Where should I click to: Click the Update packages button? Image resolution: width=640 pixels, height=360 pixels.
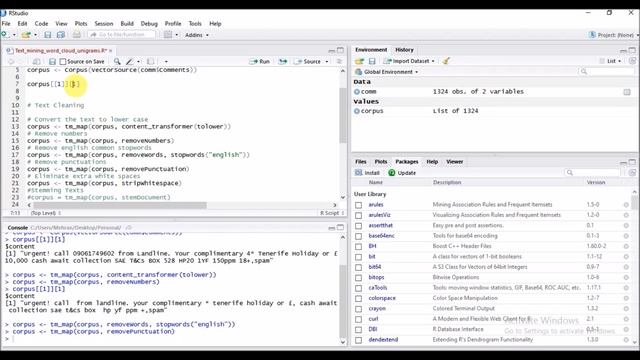[x=402, y=173]
